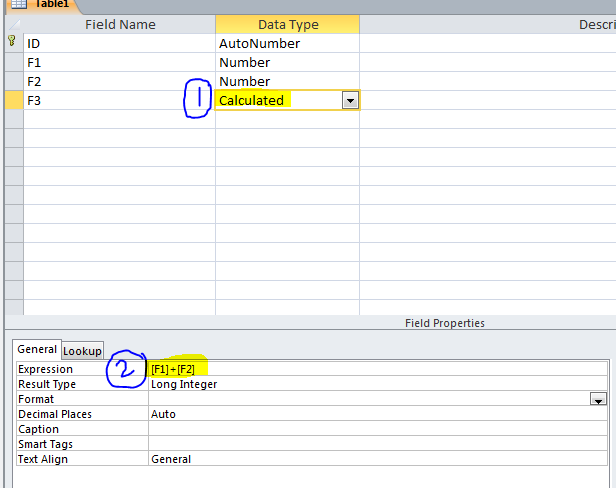Image resolution: width=616 pixels, height=488 pixels.
Task: Click the Description cell for ID row
Action: coord(488,44)
